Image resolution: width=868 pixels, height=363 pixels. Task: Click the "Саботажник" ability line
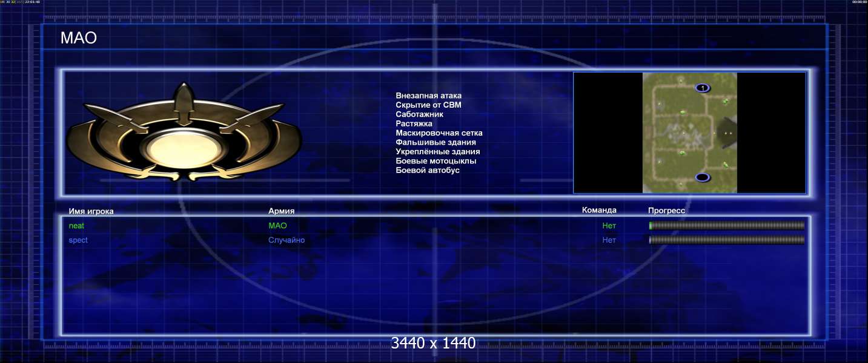[419, 114]
